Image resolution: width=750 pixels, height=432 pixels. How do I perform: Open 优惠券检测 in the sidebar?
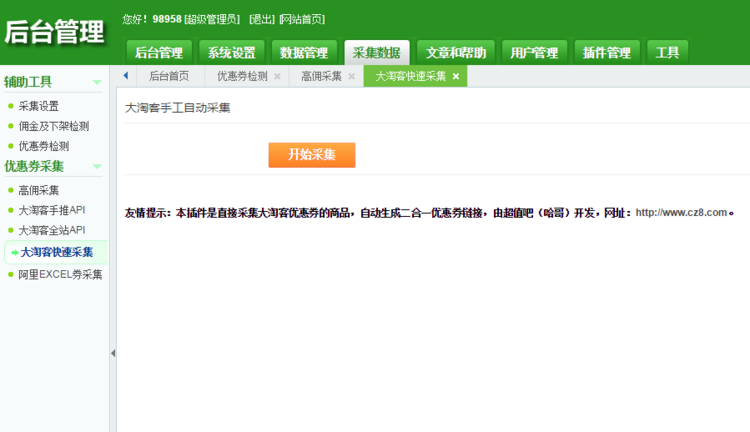tap(44, 146)
